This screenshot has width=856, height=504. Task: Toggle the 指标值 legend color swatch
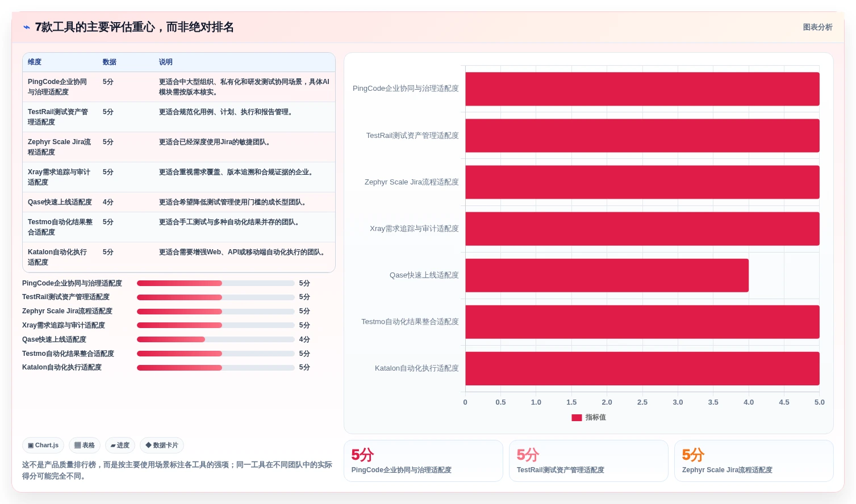coord(577,417)
